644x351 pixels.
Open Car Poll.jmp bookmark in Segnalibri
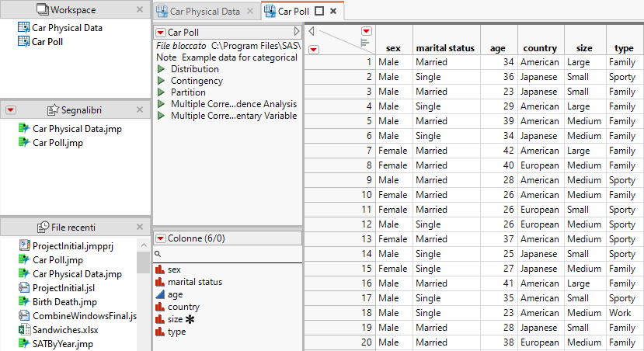coord(57,143)
